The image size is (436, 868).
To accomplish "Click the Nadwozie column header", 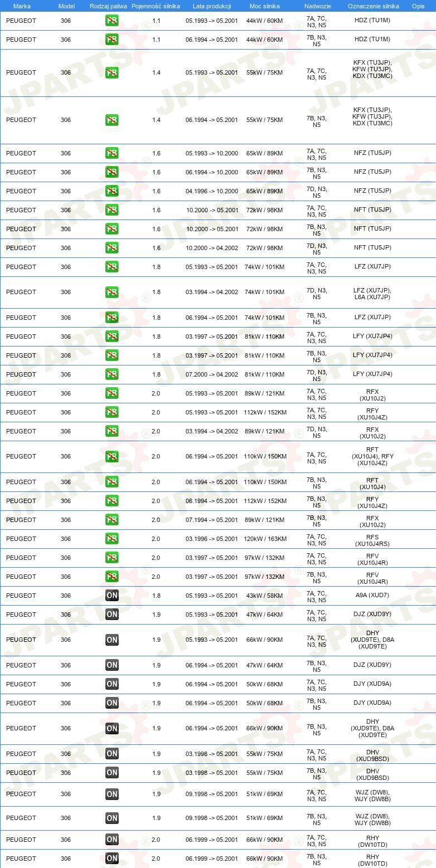I will [318, 6].
